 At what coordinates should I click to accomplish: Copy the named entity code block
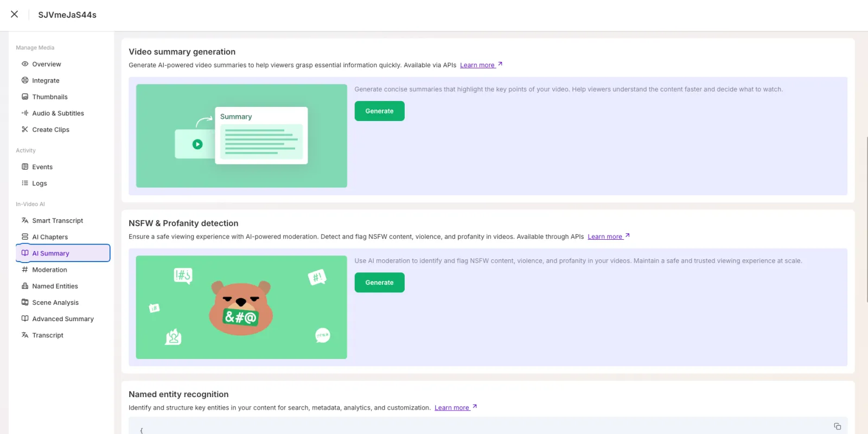pyautogui.click(x=838, y=426)
